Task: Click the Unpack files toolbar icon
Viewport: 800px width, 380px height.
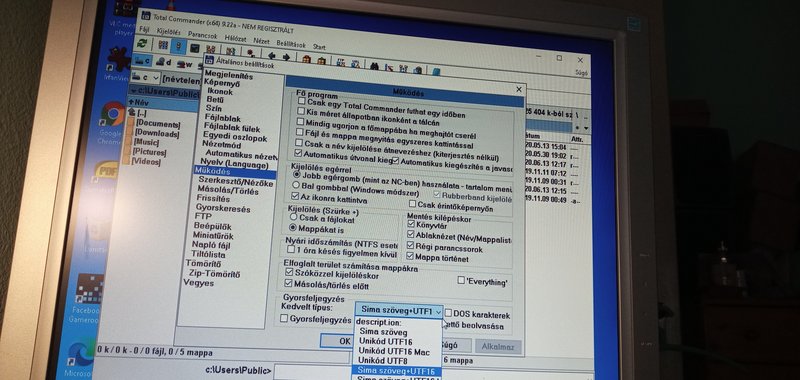Action: (321, 60)
